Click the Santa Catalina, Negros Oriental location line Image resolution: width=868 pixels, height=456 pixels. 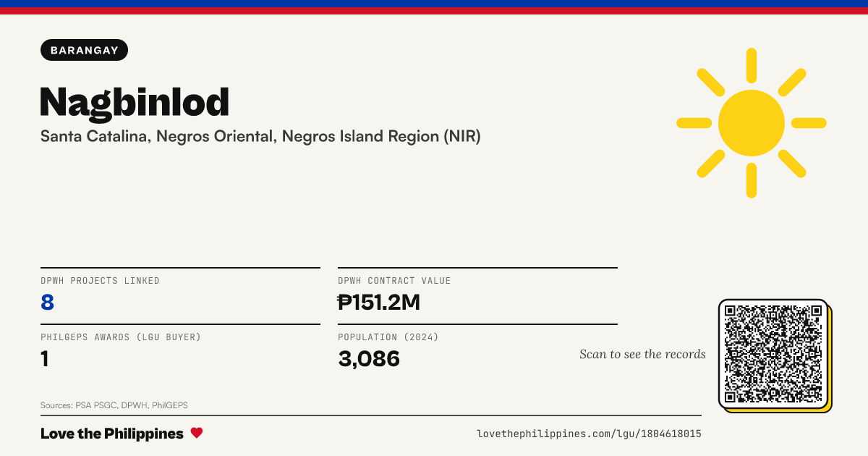260,136
